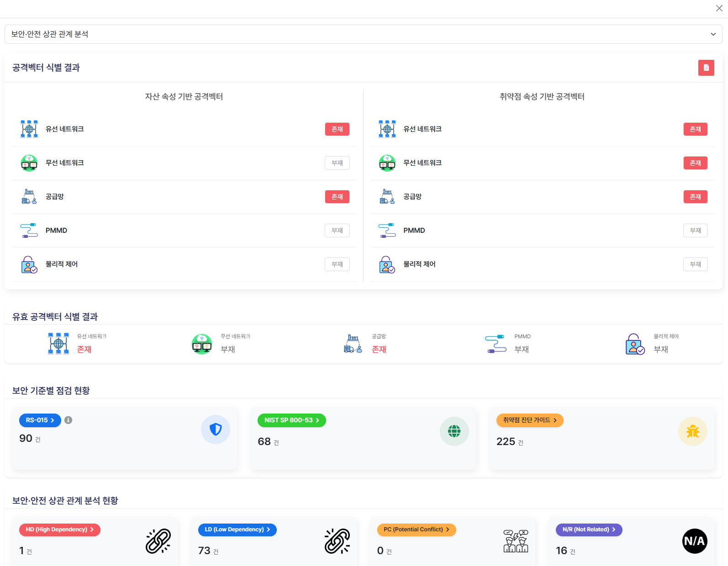The height and width of the screenshot is (566, 728).
Task: Click 무선 네트워크 icon in vulnerability-based vectors
Action: [387, 163]
